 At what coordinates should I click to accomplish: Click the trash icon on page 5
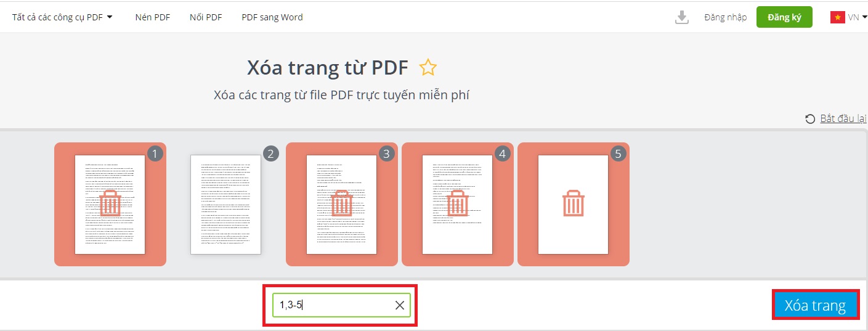point(574,203)
